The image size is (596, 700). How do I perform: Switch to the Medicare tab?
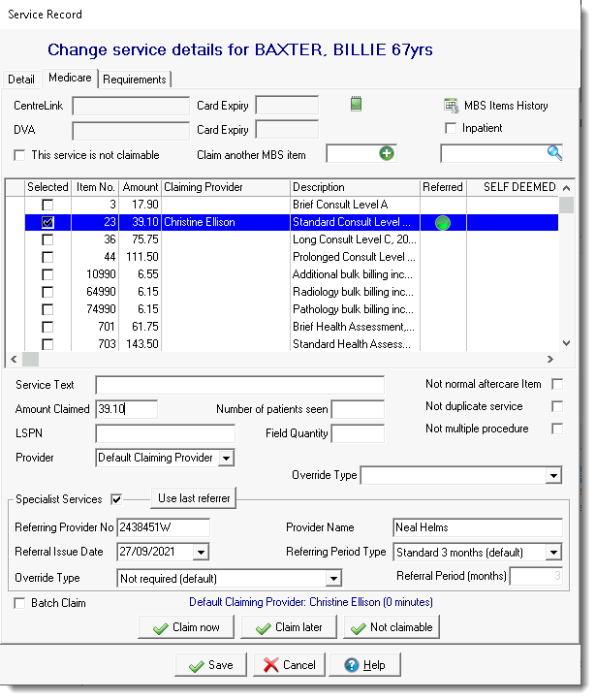(71, 79)
